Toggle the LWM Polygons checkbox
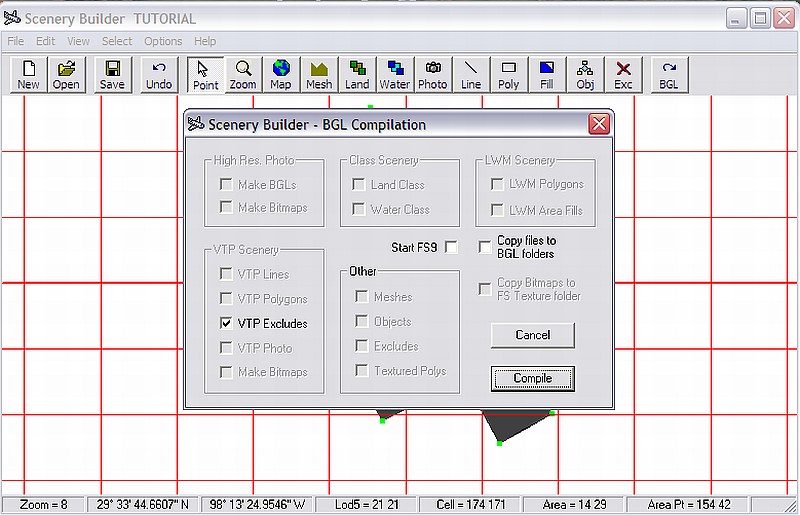Image resolution: width=800 pixels, height=515 pixels. click(497, 184)
